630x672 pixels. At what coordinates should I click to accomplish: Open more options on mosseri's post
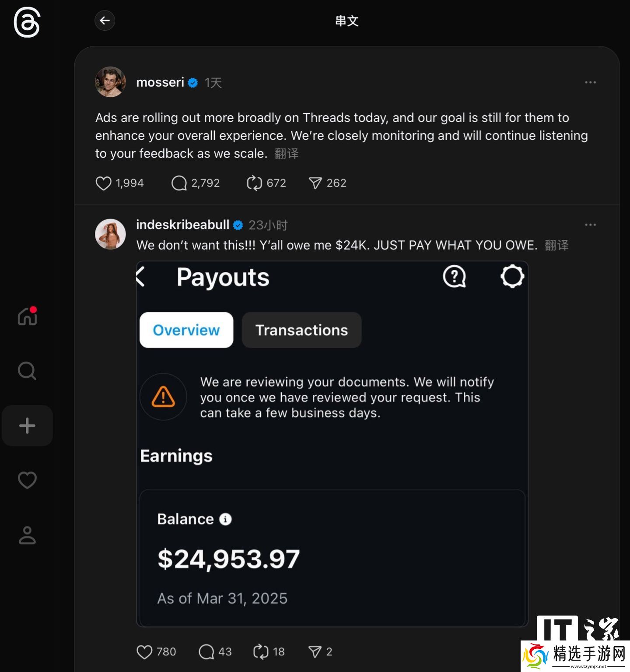[x=590, y=82]
